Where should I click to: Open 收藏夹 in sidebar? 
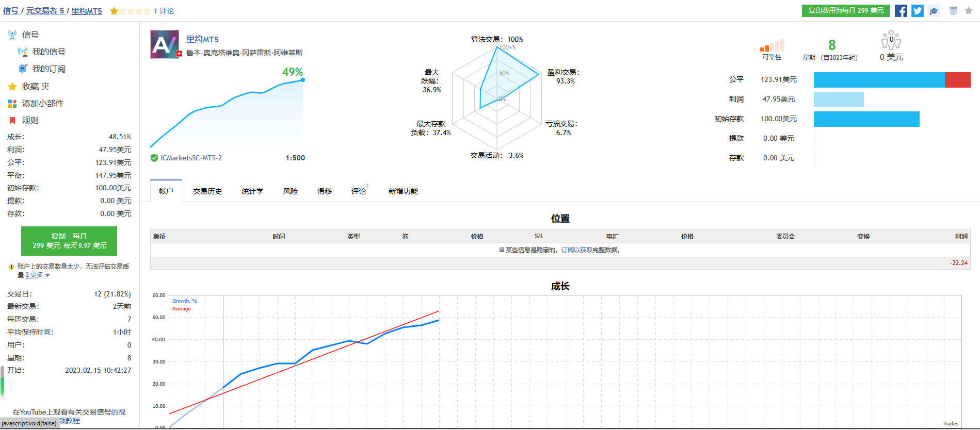(x=36, y=87)
